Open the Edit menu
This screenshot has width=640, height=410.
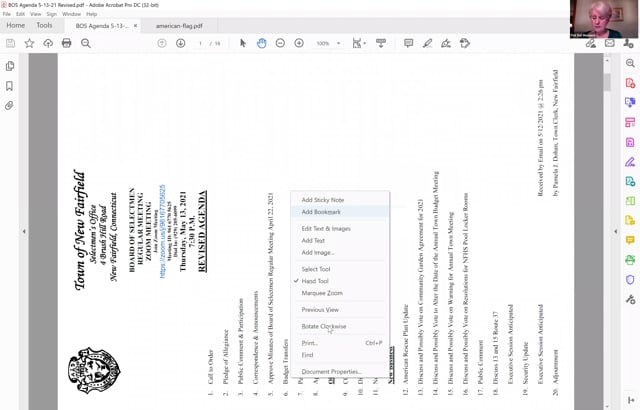pyautogui.click(x=20, y=14)
